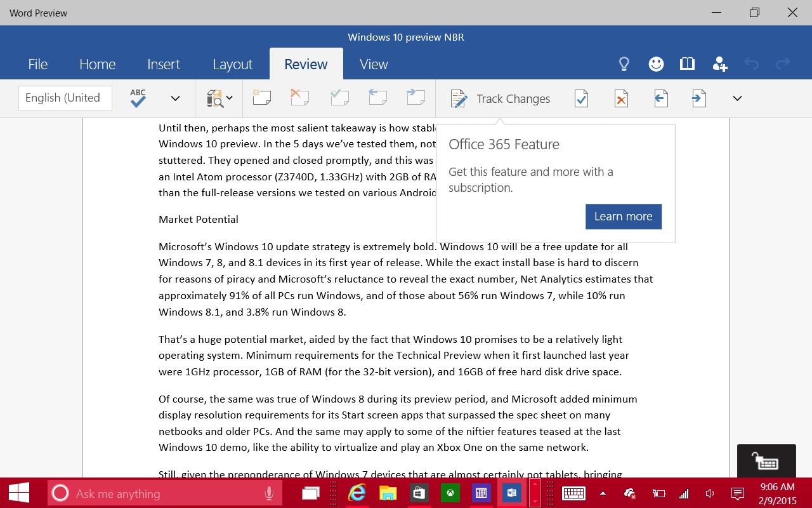
Task: Delete the current comment
Action: [299, 98]
